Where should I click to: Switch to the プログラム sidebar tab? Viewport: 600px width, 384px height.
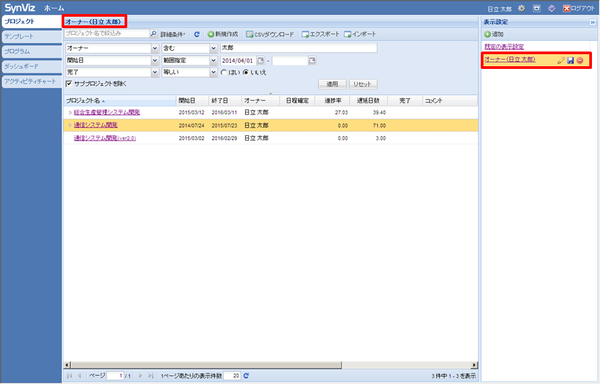pos(31,52)
